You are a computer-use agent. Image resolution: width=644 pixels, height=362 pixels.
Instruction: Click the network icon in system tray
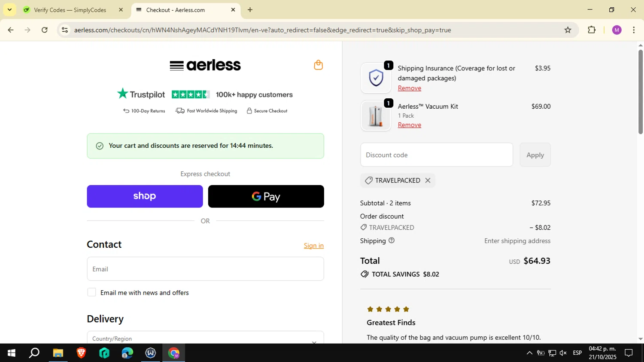pos(552,353)
